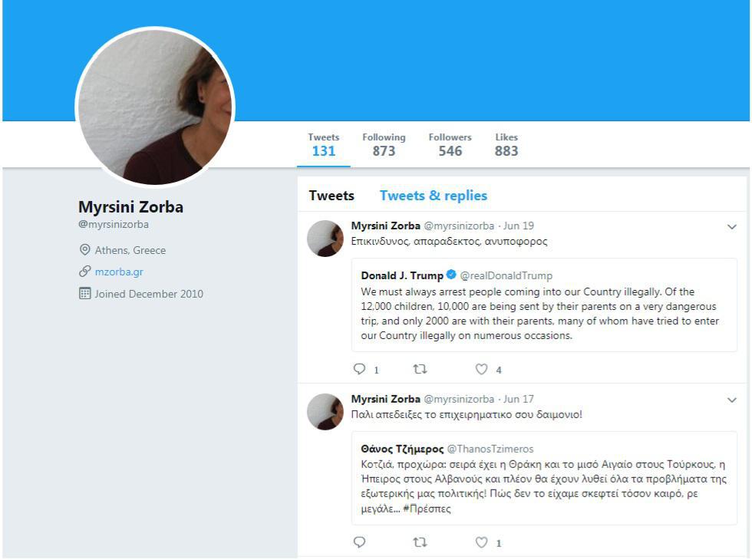Click the avatar on the Jun 17 tweet
Viewport: 752px width, 560px height.
pos(325,412)
